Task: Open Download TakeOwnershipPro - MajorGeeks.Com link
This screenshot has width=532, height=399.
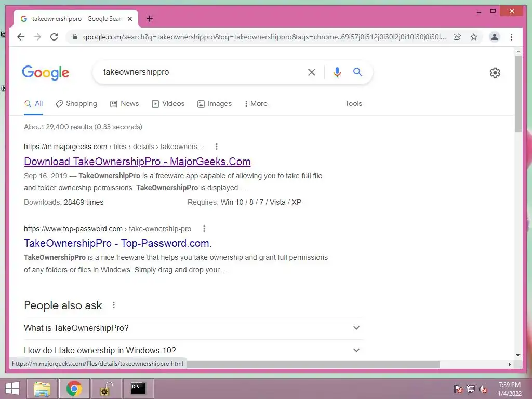Action: pyautogui.click(x=137, y=162)
